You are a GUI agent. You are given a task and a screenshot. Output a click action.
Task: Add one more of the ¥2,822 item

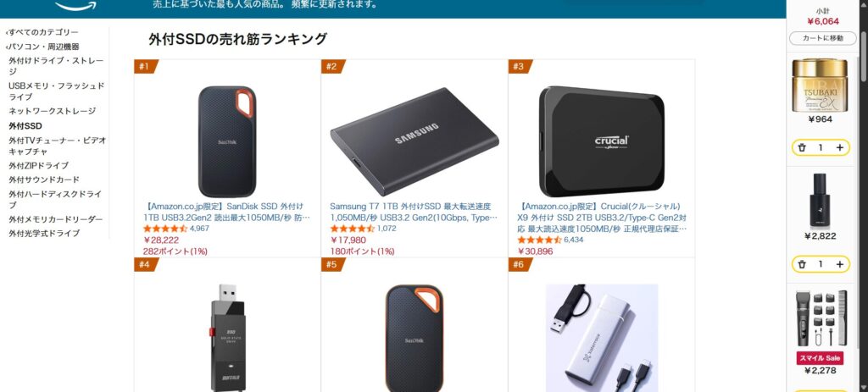tap(839, 264)
